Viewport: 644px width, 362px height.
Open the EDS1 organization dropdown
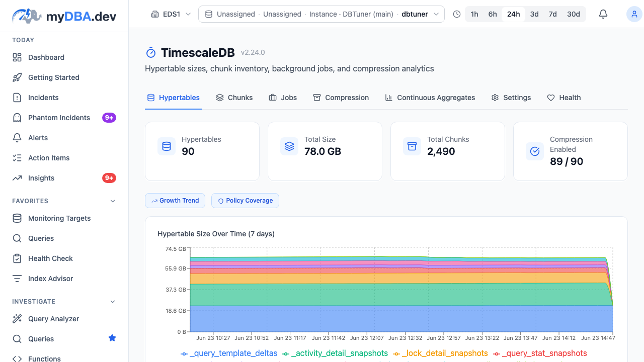click(171, 14)
